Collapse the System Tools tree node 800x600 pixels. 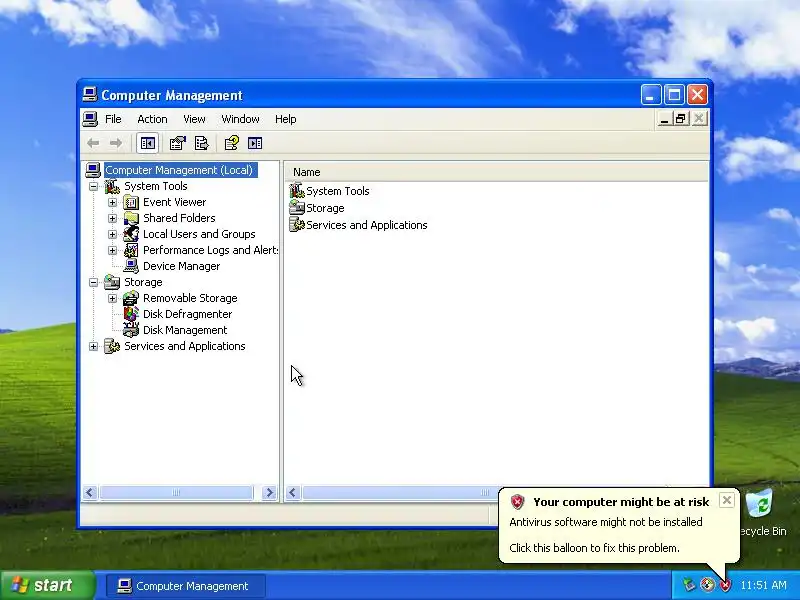93,186
